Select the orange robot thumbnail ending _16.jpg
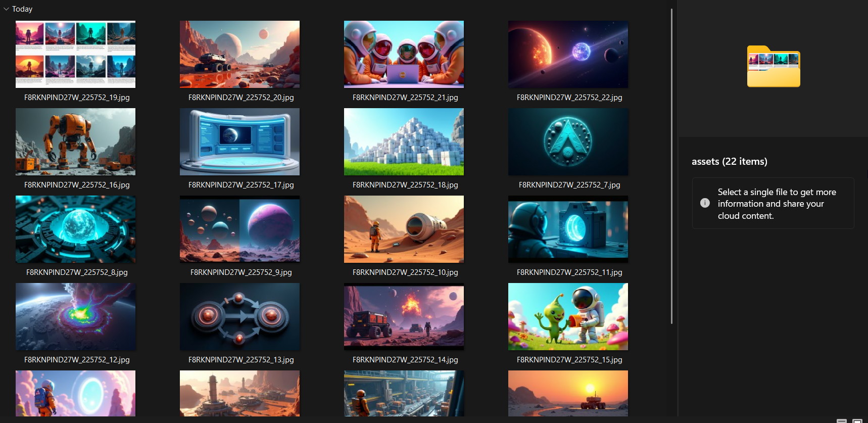This screenshot has width=868, height=423. [75, 142]
